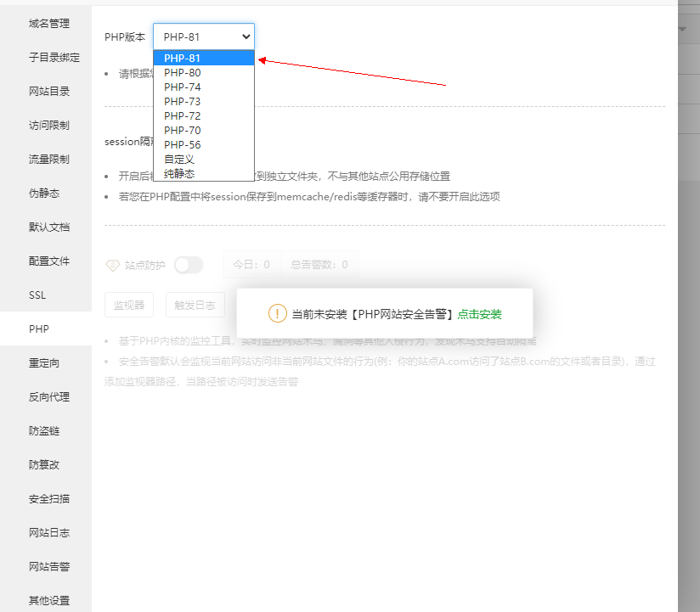Select 自定义 in the PHP version list

(x=179, y=159)
